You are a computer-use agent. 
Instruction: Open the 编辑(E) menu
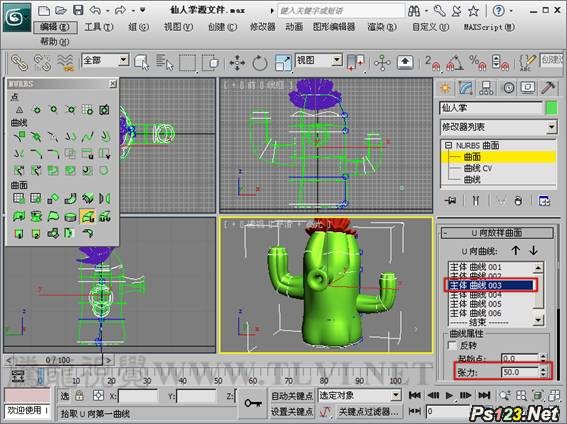pos(55,27)
